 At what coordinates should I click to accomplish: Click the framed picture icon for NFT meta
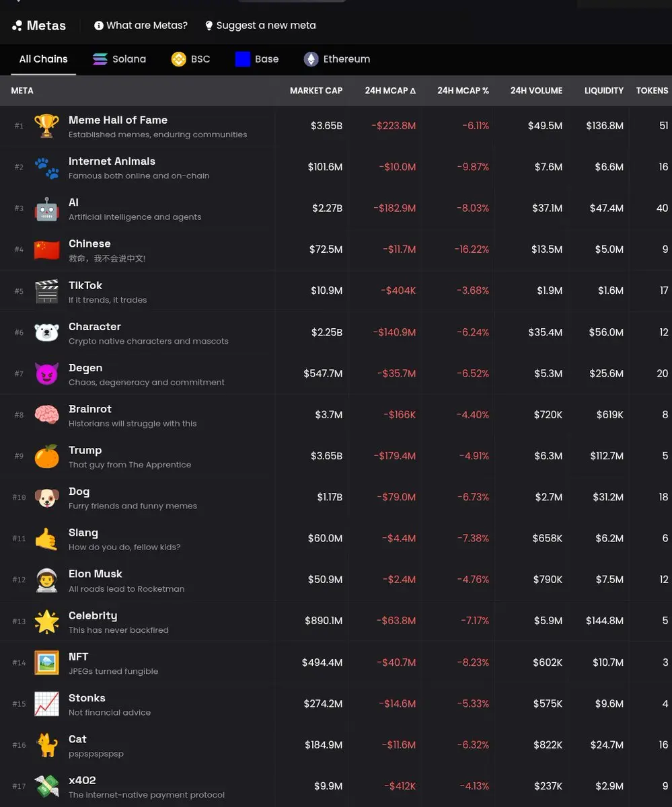point(47,662)
